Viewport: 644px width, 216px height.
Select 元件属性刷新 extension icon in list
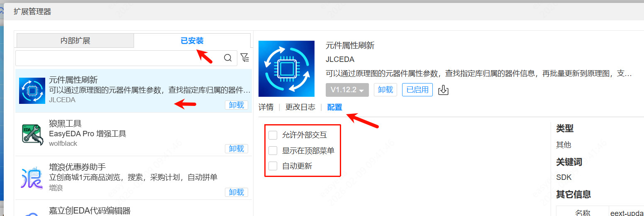32,90
